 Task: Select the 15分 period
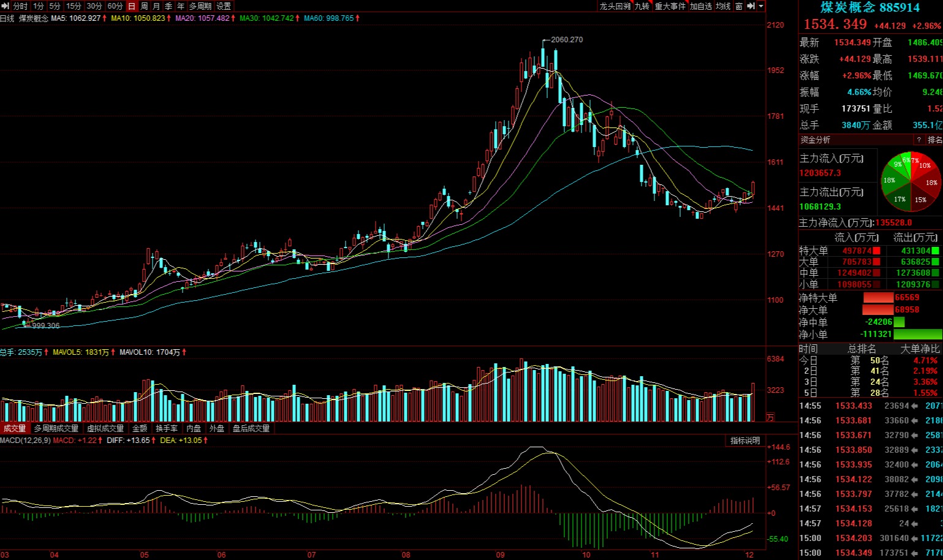pyautogui.click(x=74, y=6)
